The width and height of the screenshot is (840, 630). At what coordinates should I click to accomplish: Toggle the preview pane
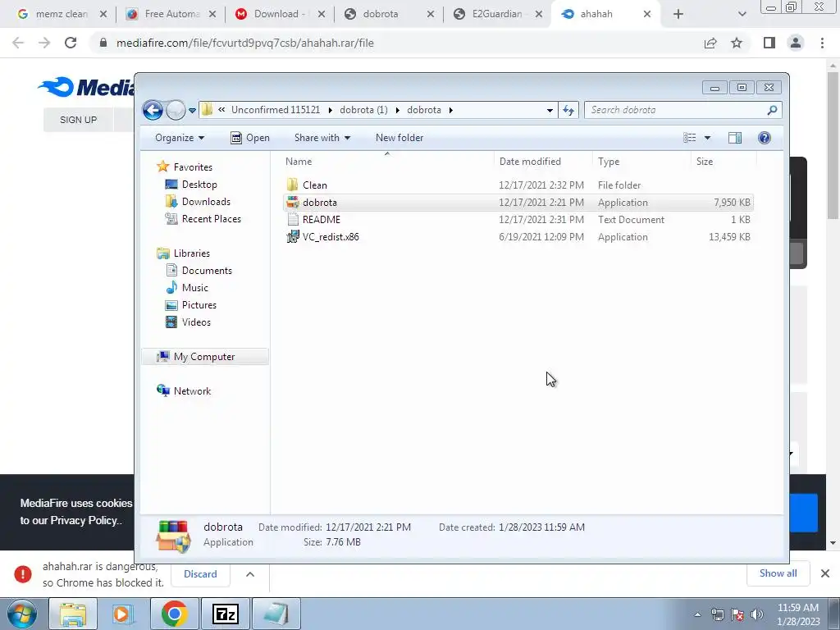tap(734, 138)
